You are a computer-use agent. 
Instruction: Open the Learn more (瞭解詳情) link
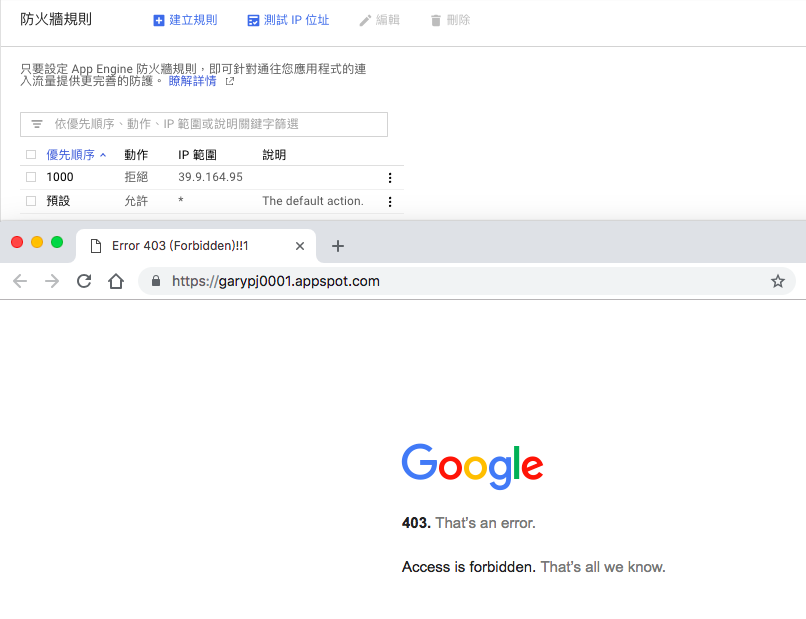tap(192, 81)
